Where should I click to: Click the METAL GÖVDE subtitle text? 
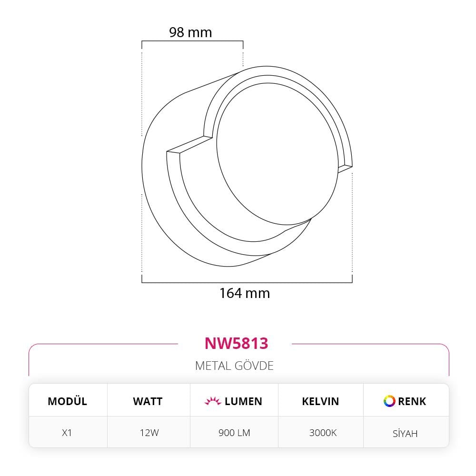tap(234, 366)
